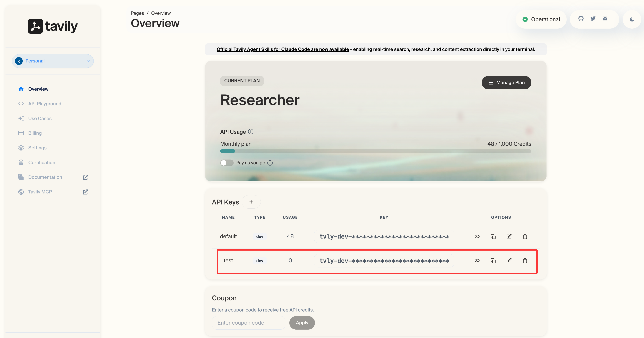Click the monthly plan usage progress bar
644x338 pixels.
(x=376, y=151)
